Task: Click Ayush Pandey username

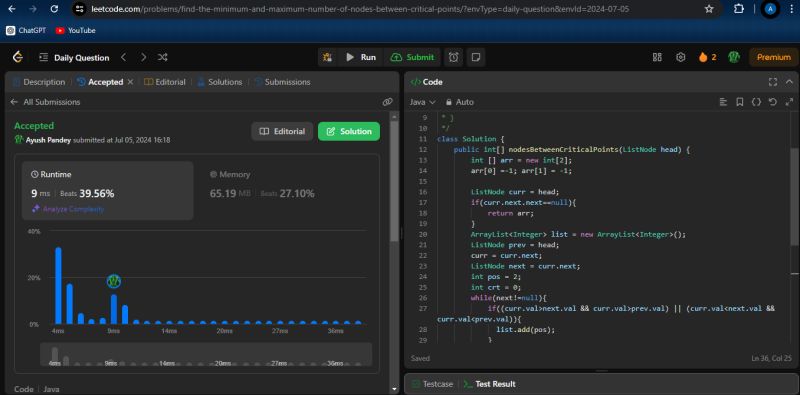Action: tap(48, 140)
